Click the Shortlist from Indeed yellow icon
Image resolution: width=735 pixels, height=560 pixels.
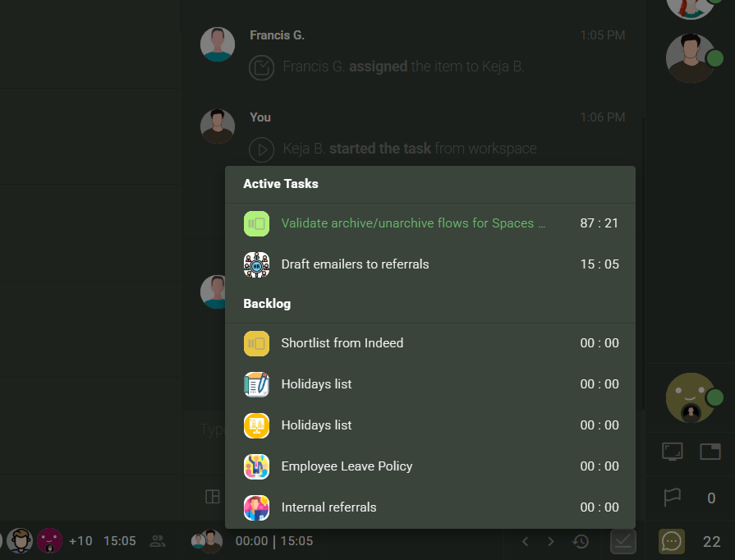pyautogui.click(x=257, y=343)
